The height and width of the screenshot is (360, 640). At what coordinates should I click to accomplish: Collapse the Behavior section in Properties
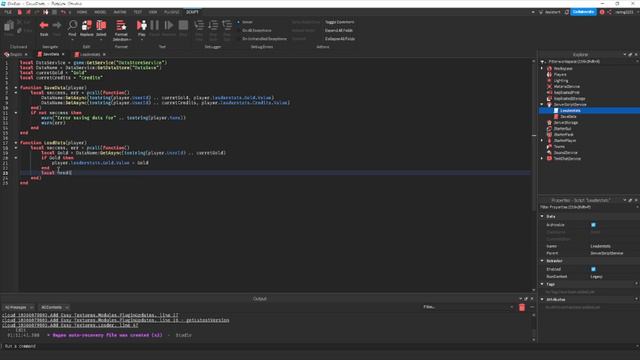click(x=542, y=261)
